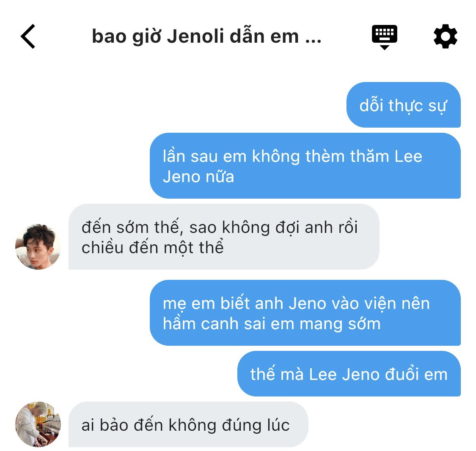This screenshot has height=451, width=476.
Task: Select the 'ai bảo đến không đúng lúc' message
Action: (188, 424)
